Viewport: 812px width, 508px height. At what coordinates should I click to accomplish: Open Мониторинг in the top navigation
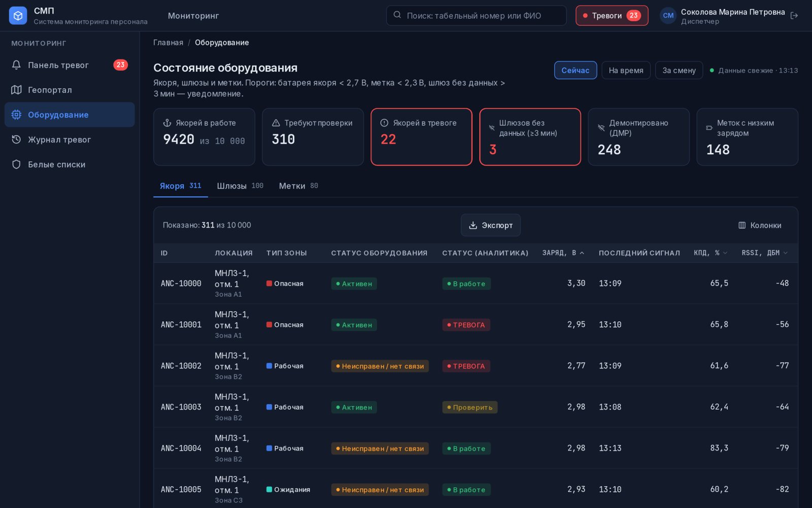[193, 16]
